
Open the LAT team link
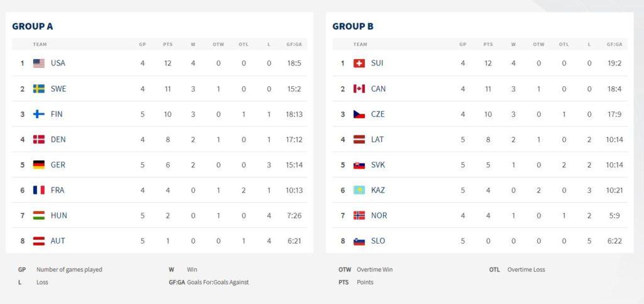(x=377, y=140)
